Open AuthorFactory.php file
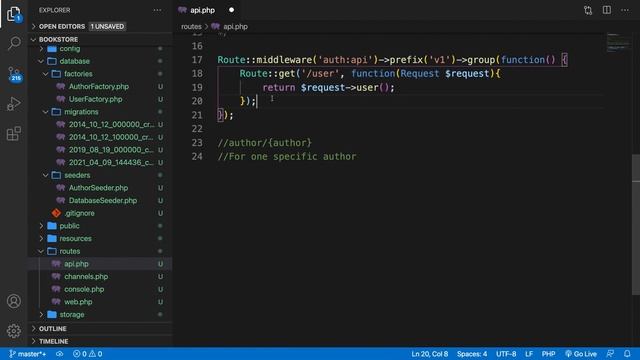 coord(100,87)
